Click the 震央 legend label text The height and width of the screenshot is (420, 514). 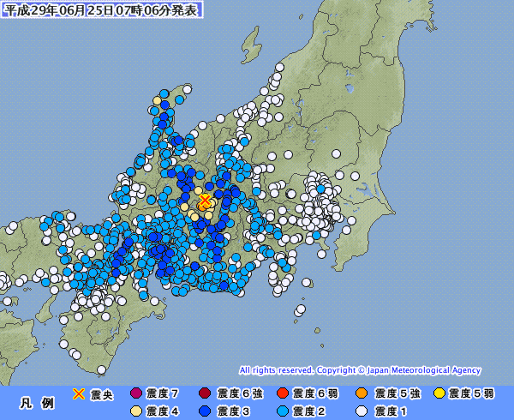(x=102, y=395)
